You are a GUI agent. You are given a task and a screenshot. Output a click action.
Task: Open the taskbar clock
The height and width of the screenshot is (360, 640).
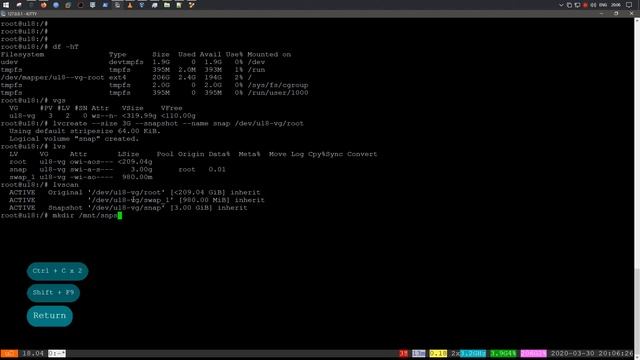coord(616,5)
